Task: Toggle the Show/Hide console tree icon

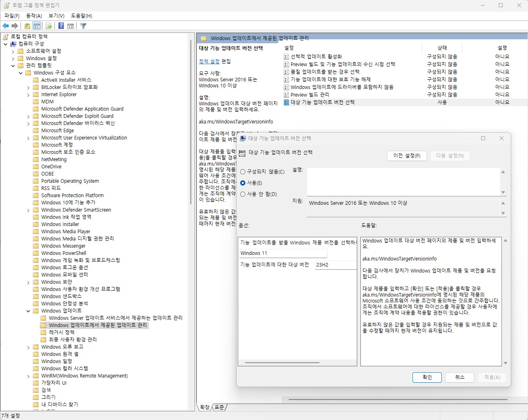Action: click(37, 26)
